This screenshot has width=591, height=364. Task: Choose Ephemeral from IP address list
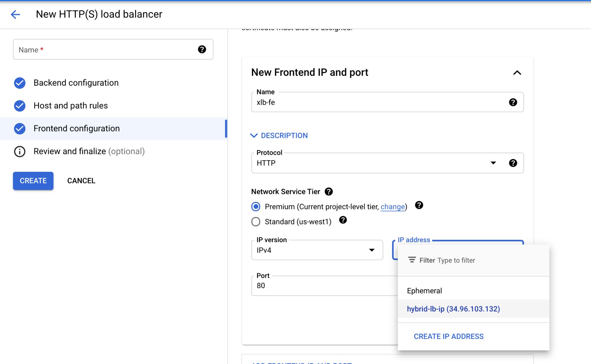(424, 291)
